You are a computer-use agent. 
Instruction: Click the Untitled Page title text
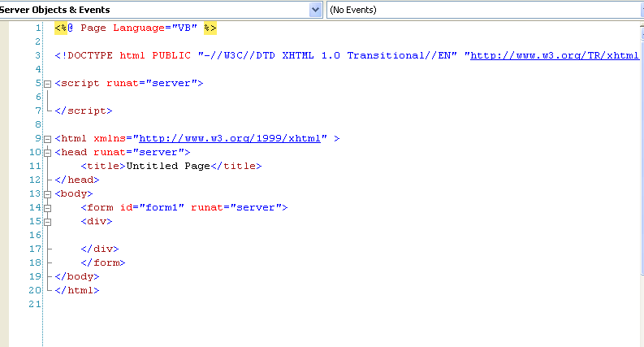(x=168, y=166)
